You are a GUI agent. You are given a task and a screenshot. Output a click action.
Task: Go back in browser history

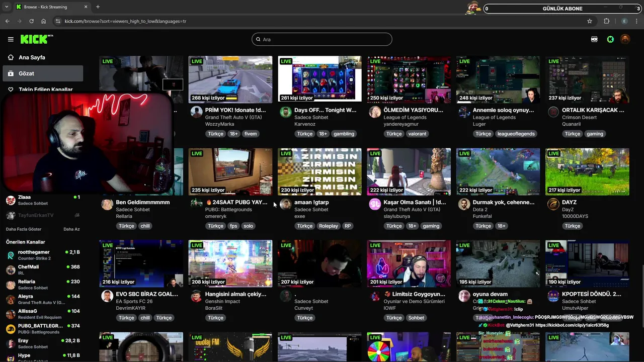(7, 21)
